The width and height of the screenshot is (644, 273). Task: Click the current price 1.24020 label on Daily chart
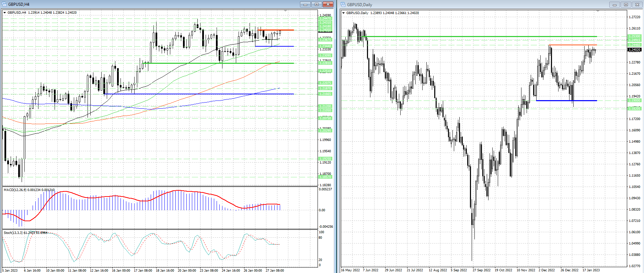tap(634, 50)
